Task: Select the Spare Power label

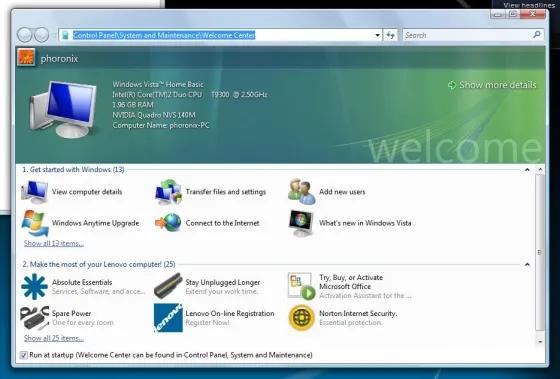Action: (x=71, y=313)
